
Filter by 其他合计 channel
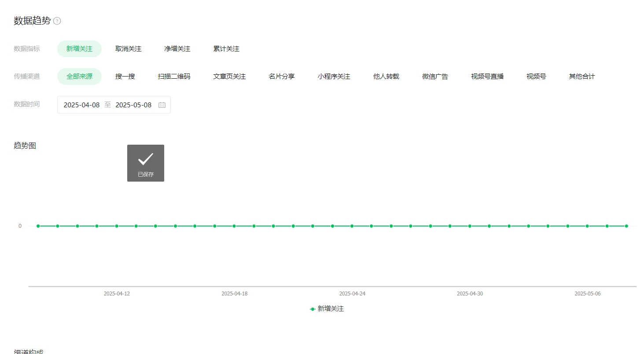[x=582, y=77]
